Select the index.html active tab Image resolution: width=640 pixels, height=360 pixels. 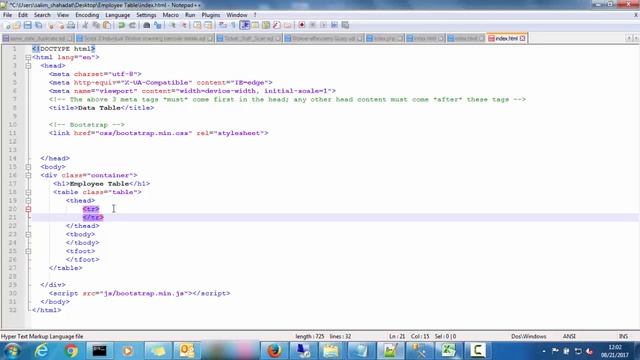pos(506,38)
